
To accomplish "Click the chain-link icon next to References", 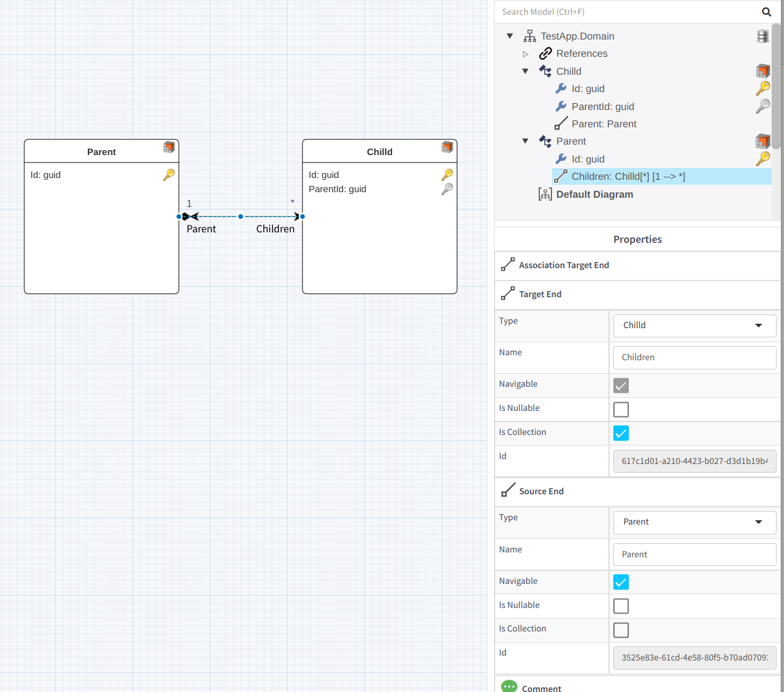I will tap(545, 53).
